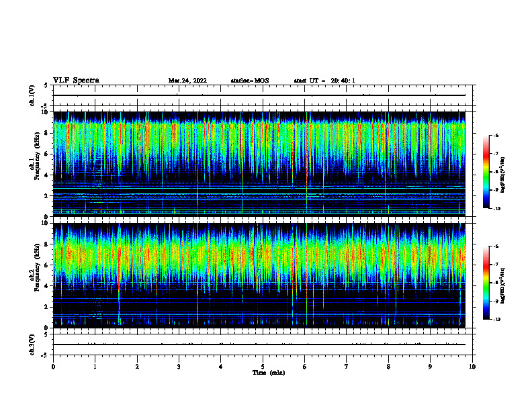Click time axis tick label '1'

(x=95, y=367)
